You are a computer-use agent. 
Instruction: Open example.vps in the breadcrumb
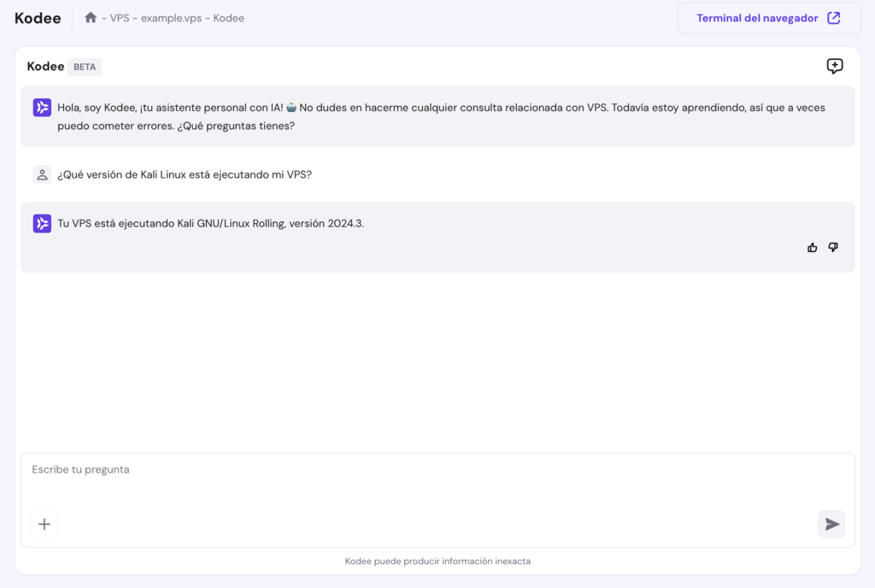171,18
